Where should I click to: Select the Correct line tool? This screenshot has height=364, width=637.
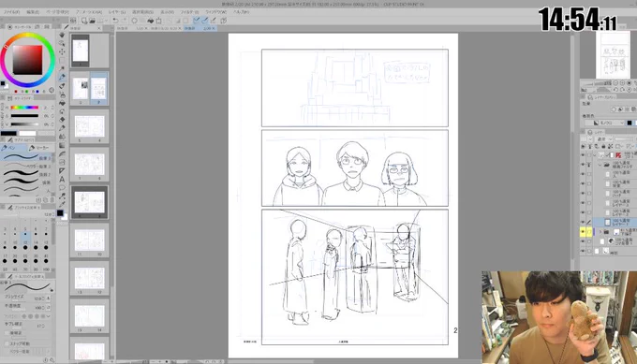coord(62,197)
